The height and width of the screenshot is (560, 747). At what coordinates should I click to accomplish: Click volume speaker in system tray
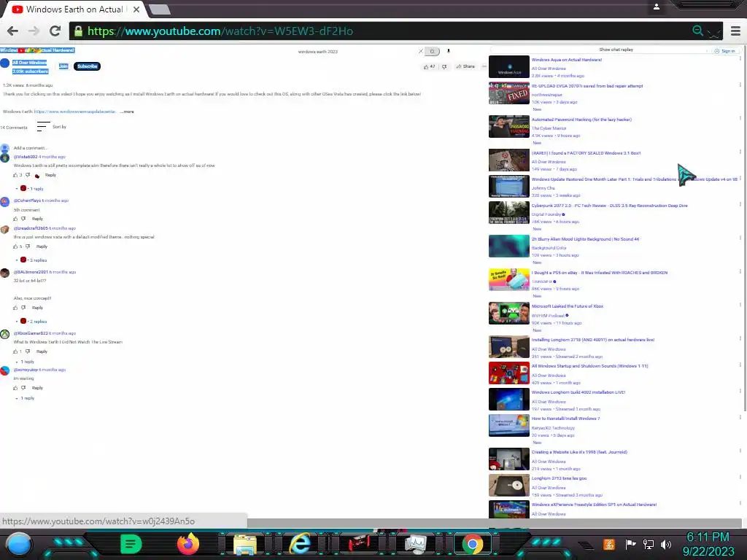(x=665, y=544)
